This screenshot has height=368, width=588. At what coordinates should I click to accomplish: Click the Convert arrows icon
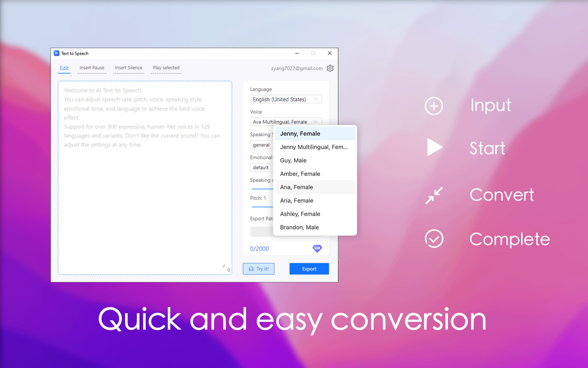pos(434,195)
